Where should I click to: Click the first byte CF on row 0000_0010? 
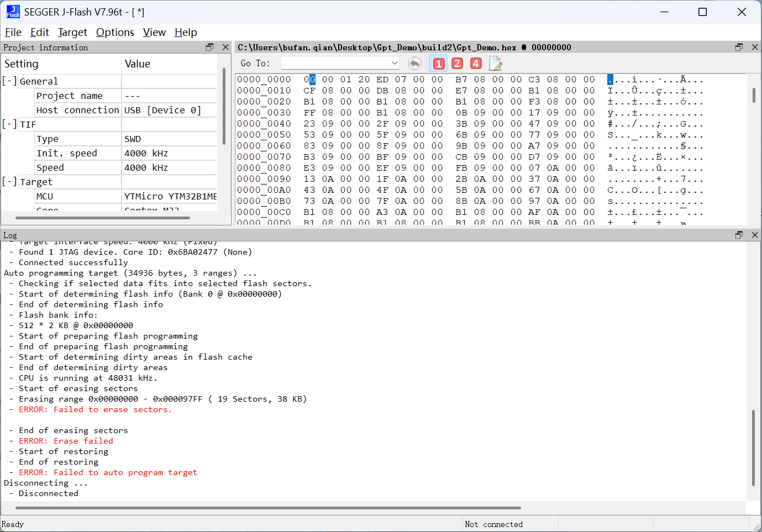click(x=309, y=91)
